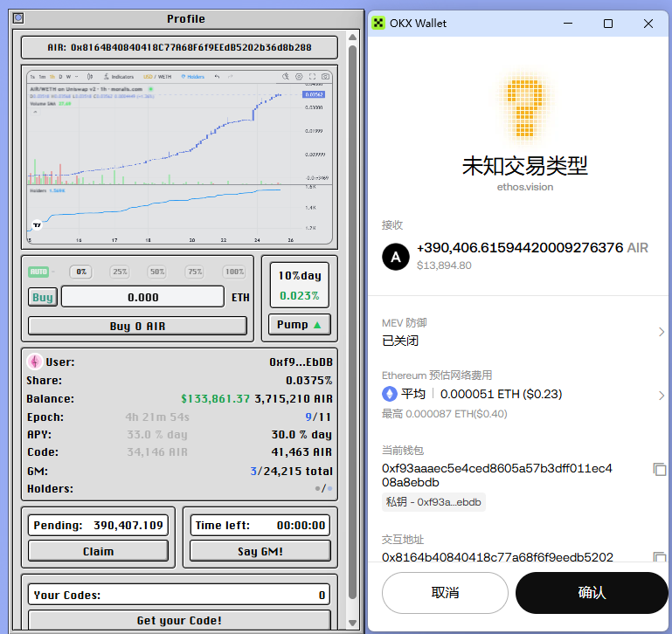Image resolution: width=672 pixels, height=634 pixels.
Task: Click AIR token A icon
Action: click(395, 257)
